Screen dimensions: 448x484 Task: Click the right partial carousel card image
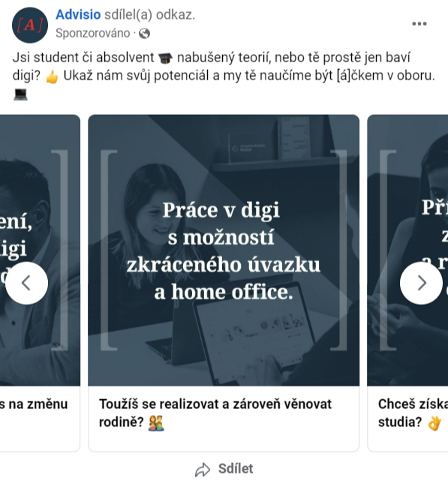[x=407, y=251]
